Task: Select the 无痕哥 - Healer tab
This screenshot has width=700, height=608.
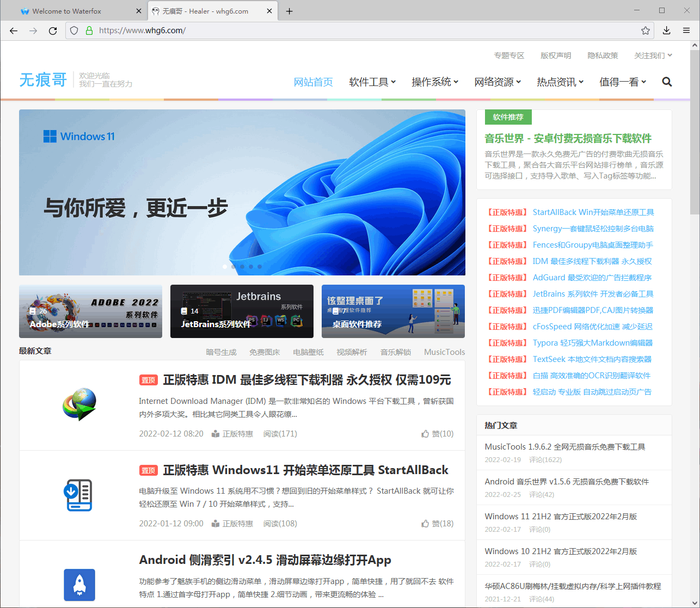Action: [x=212, y=11]
